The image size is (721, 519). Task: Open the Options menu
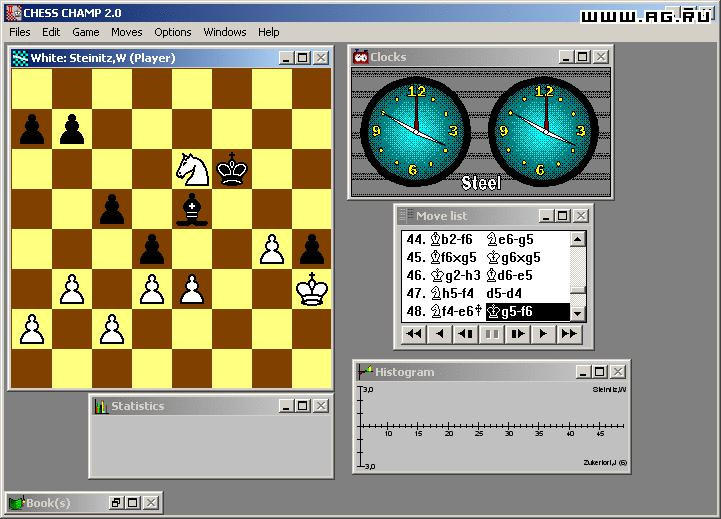click(x=172, y=32)
